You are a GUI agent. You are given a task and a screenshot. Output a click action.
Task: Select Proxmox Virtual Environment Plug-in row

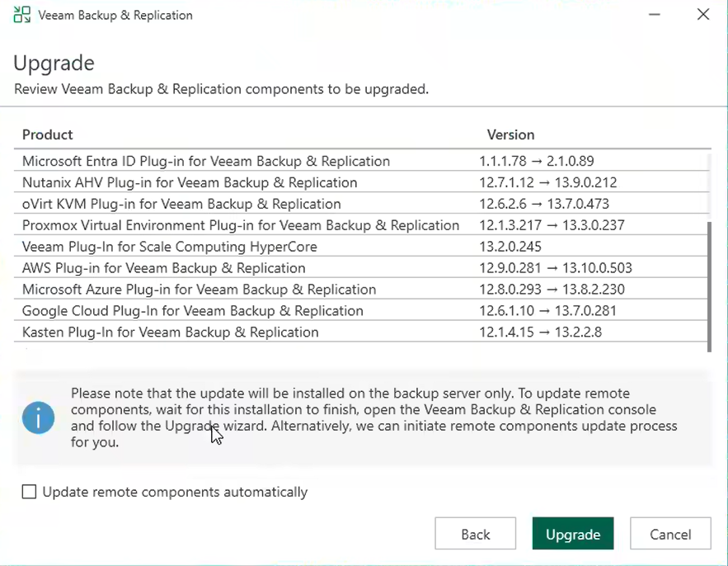[x=241, y=225]
